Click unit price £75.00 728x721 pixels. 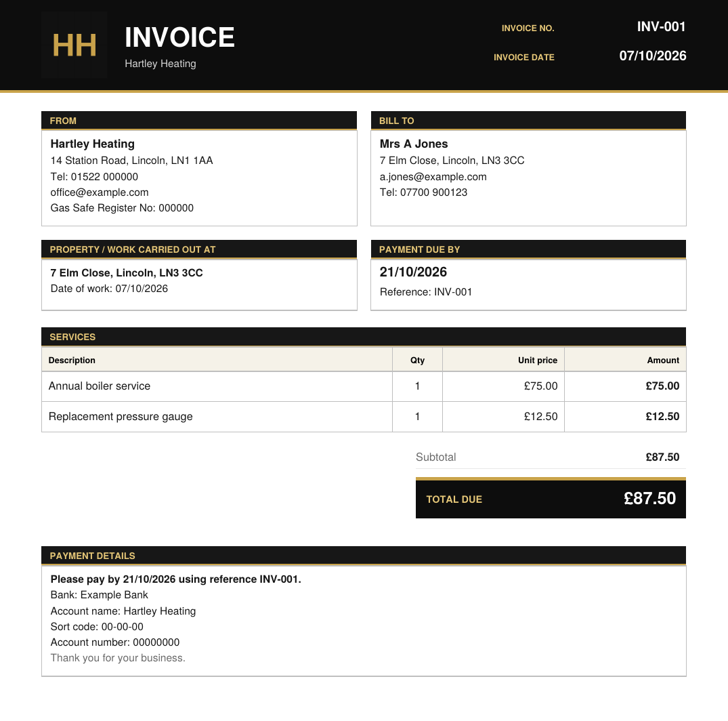coord(541,386)
